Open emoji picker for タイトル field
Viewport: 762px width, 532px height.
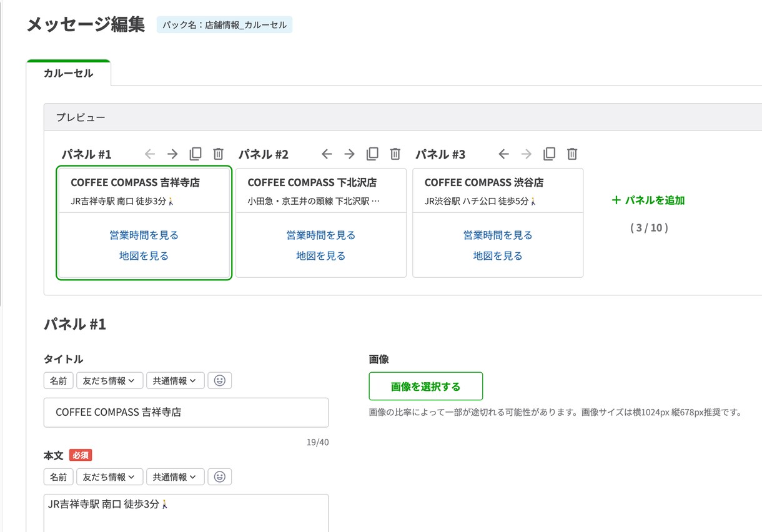click(220, 380)
